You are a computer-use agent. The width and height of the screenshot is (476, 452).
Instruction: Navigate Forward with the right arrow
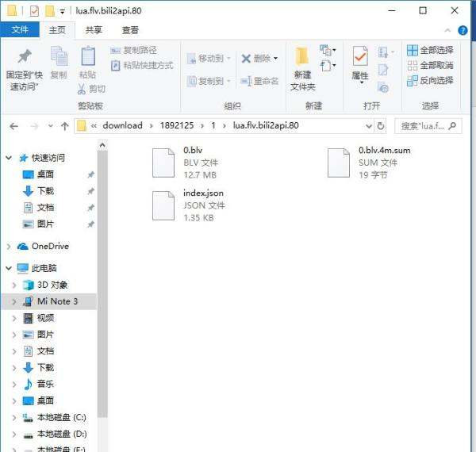pyautogui.click(x=34, y=126)
